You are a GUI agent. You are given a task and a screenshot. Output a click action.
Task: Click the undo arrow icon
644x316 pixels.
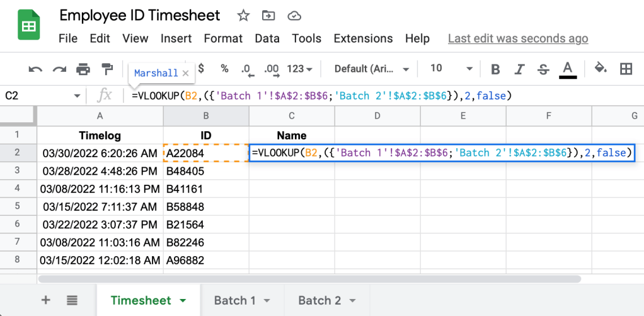point(36,69)
